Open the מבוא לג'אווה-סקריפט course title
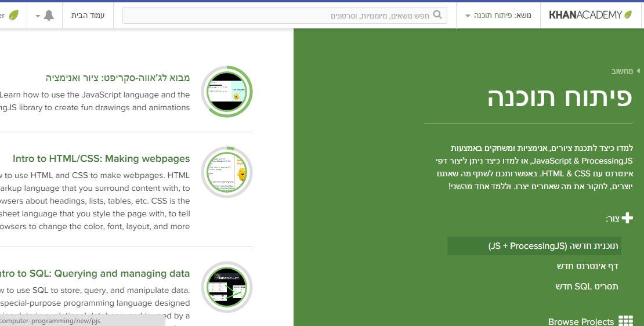Screen dimensions: 644x326 [117, 78]
